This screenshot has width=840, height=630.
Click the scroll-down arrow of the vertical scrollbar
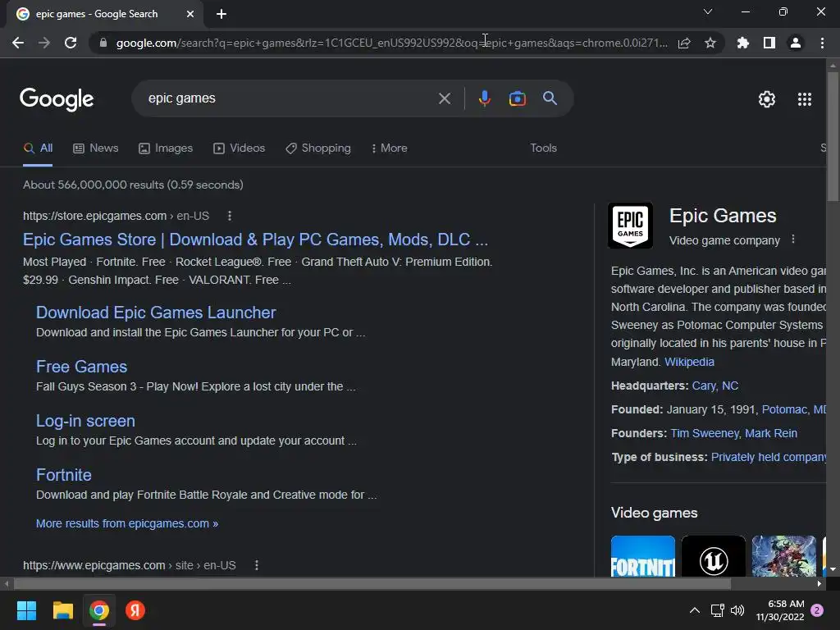[833, 569]
